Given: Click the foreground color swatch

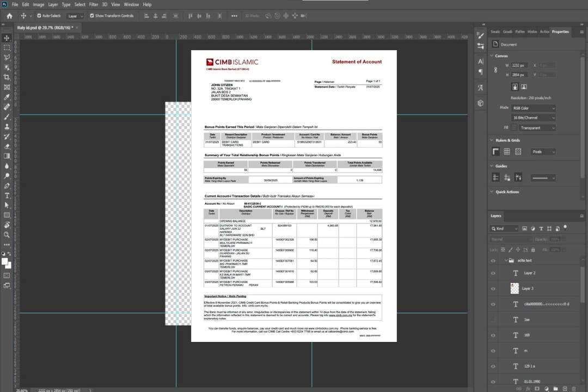Looking at the screenshot, I should pyautogui.click(x=5, y=261).
